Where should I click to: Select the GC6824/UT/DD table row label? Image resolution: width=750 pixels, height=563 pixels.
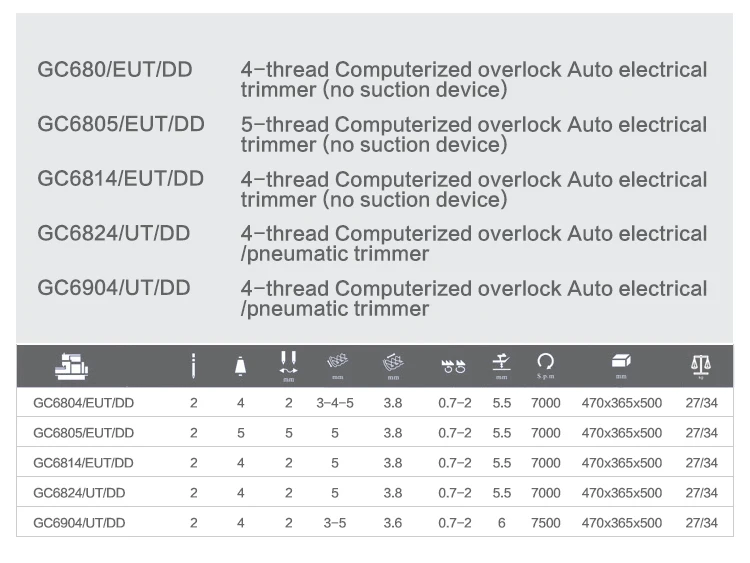[79, 493]
